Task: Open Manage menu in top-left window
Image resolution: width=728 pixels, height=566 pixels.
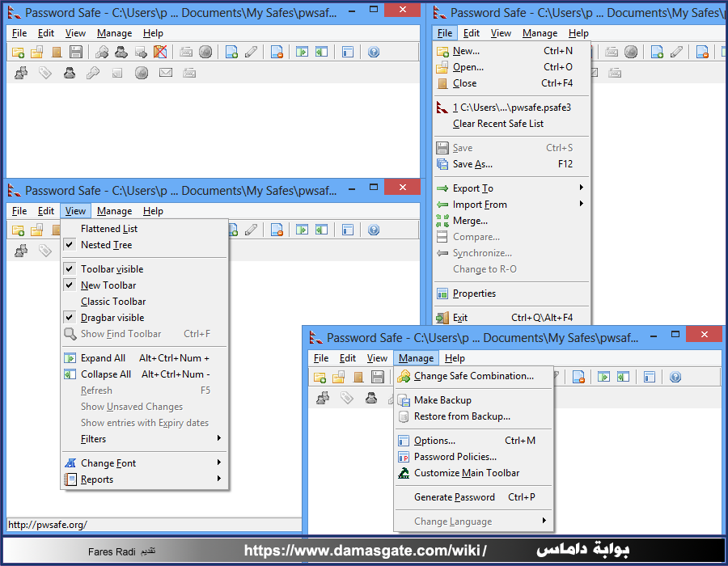Action: click(115, 33)
